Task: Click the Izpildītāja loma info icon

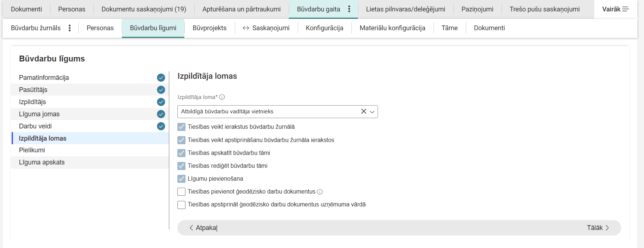Action: 222,97
